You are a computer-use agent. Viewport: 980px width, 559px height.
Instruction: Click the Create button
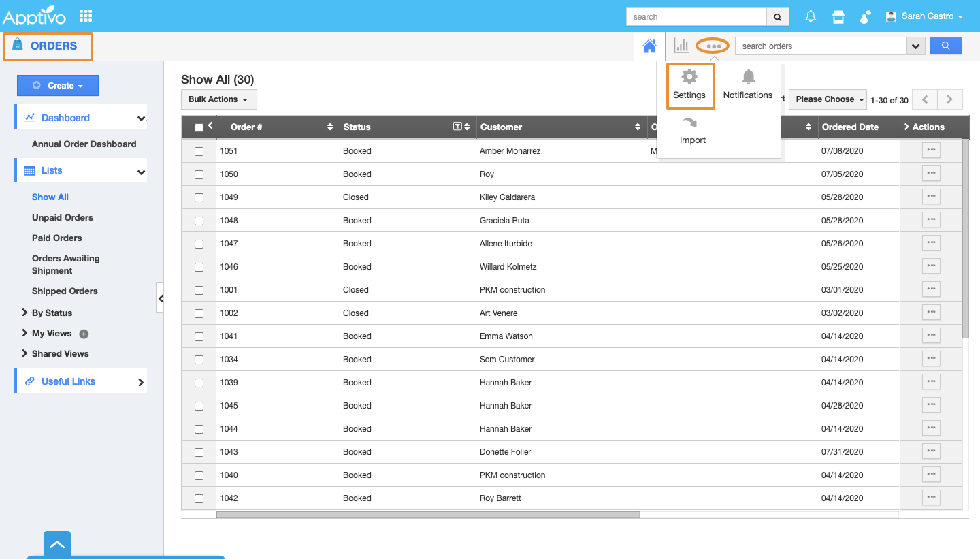tap(58, 86)
